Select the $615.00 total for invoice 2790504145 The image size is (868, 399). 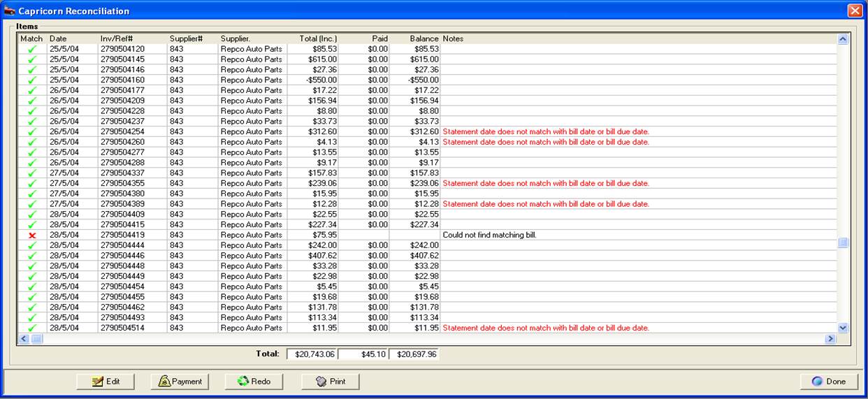[x=323, y=59]
